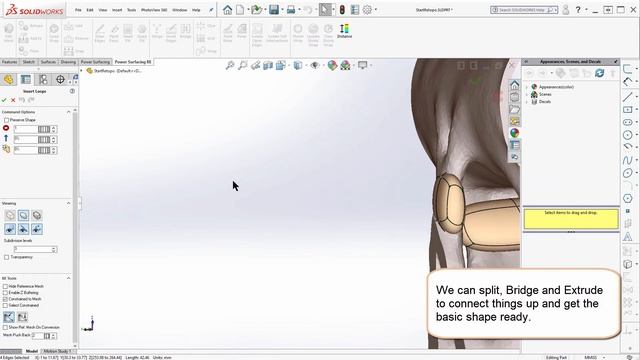Open a file with the Open folder icon

click(x=256, y=10)
